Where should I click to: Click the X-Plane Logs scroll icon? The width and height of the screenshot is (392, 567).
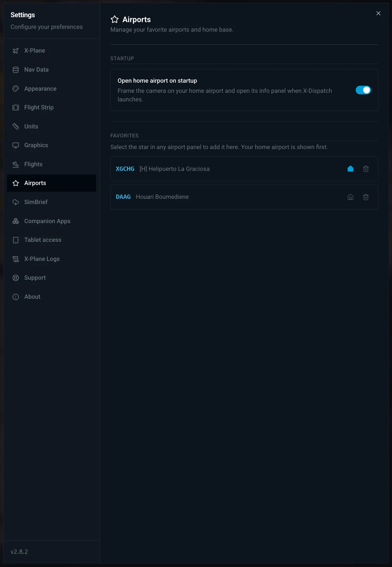pos(16,259)
